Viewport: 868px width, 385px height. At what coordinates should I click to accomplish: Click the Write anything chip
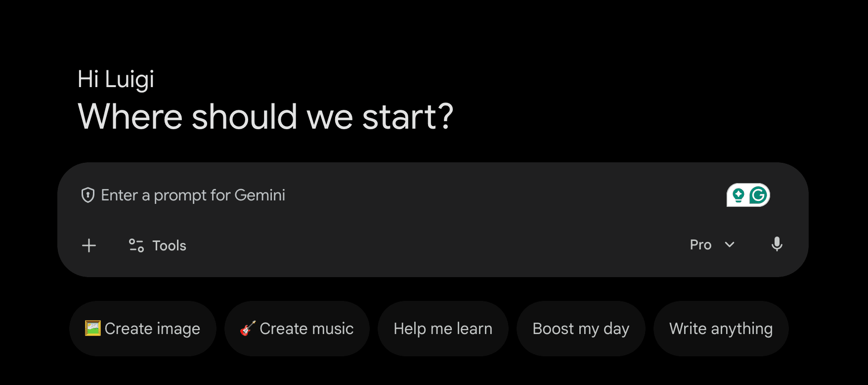(x=721, y=329)
